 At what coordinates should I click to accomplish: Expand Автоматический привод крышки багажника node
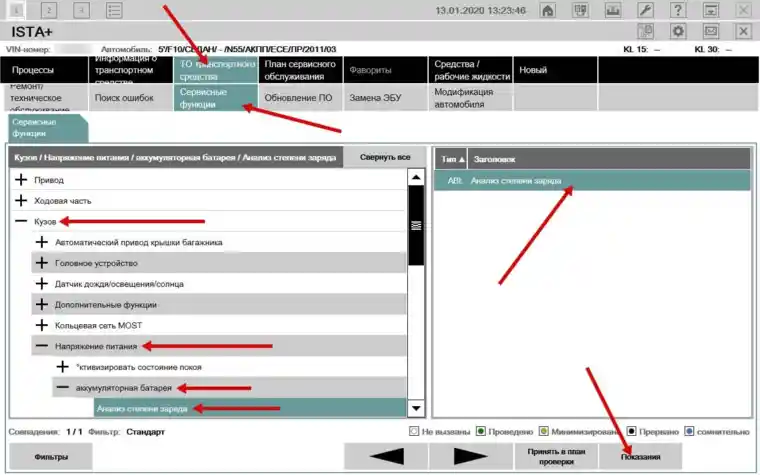(42, 242)
